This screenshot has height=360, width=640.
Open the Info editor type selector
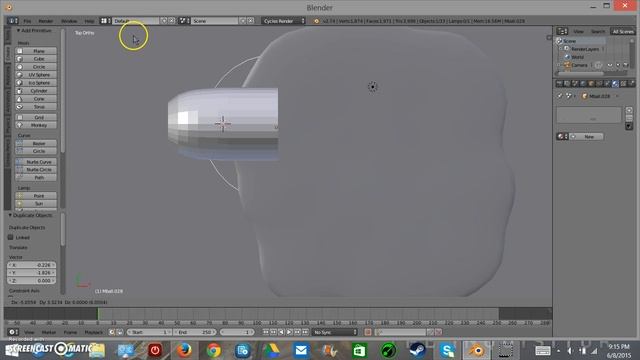13,21
